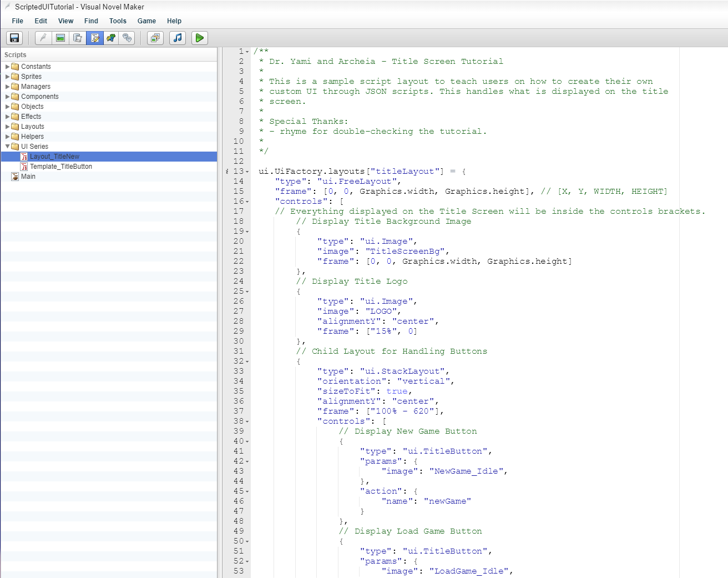Click the speech bubbles toolbar icon
The width and height of the screenshot is (728, 578).
coord(128,38)
